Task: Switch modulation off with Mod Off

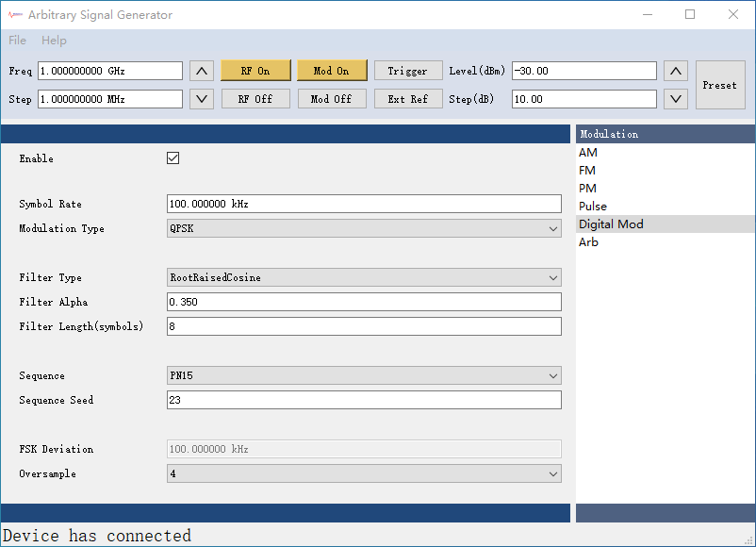Action: (331, 99)
